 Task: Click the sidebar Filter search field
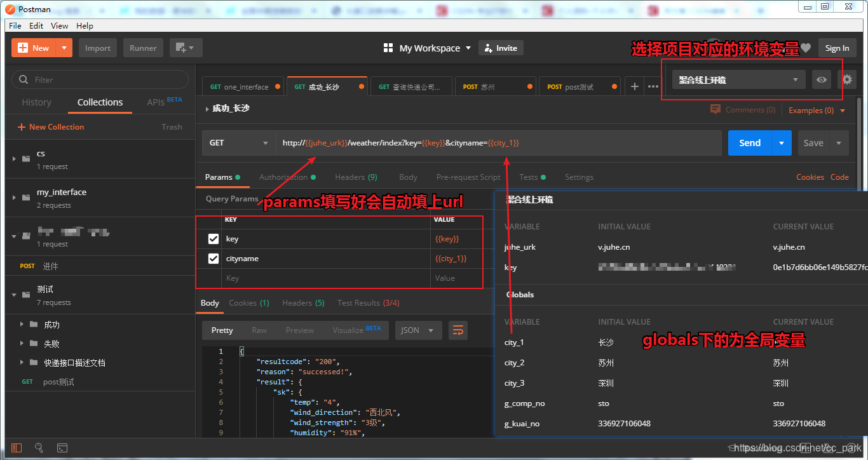coord(100,79)
